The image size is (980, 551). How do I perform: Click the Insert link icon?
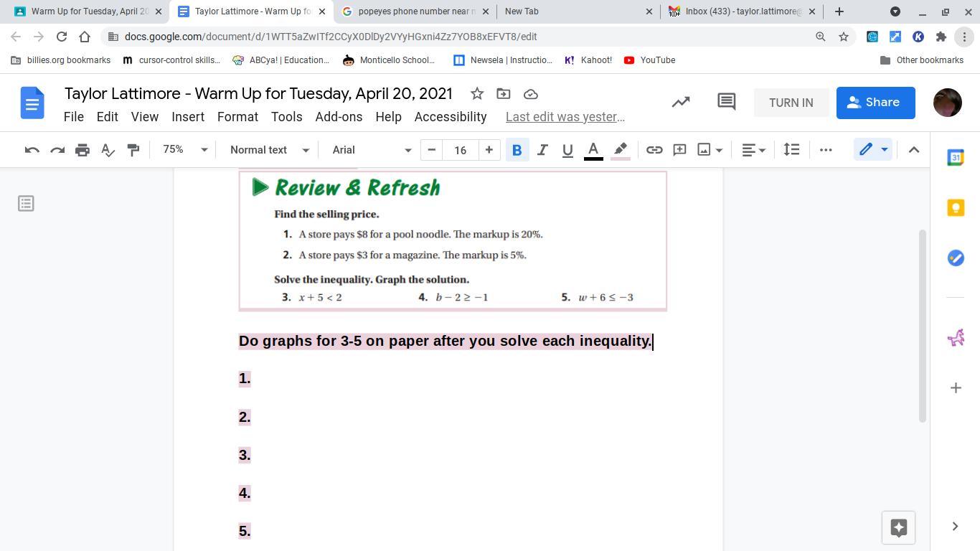click(654, 150)
